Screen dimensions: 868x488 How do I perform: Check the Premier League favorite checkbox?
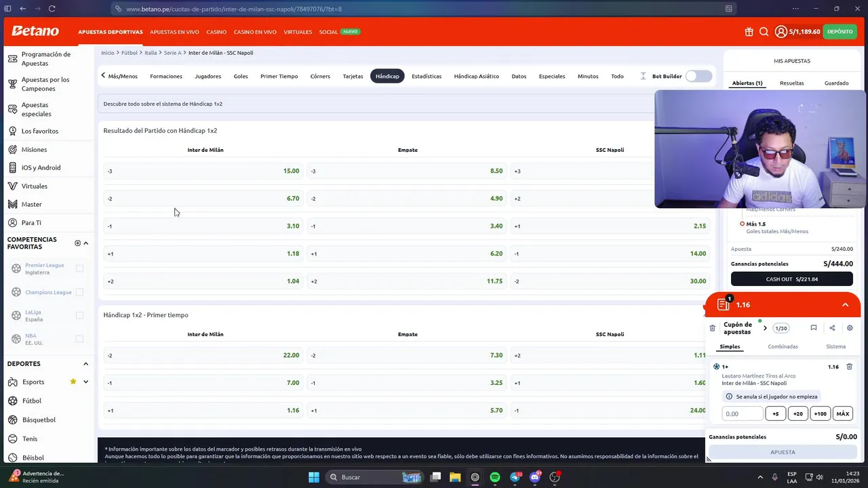coord(79,268)
